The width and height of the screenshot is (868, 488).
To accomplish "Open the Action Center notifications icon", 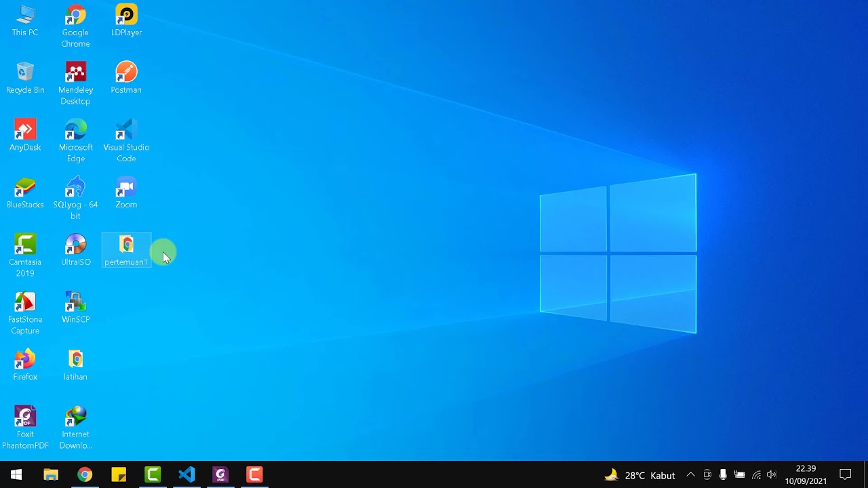I will (846, 475).
